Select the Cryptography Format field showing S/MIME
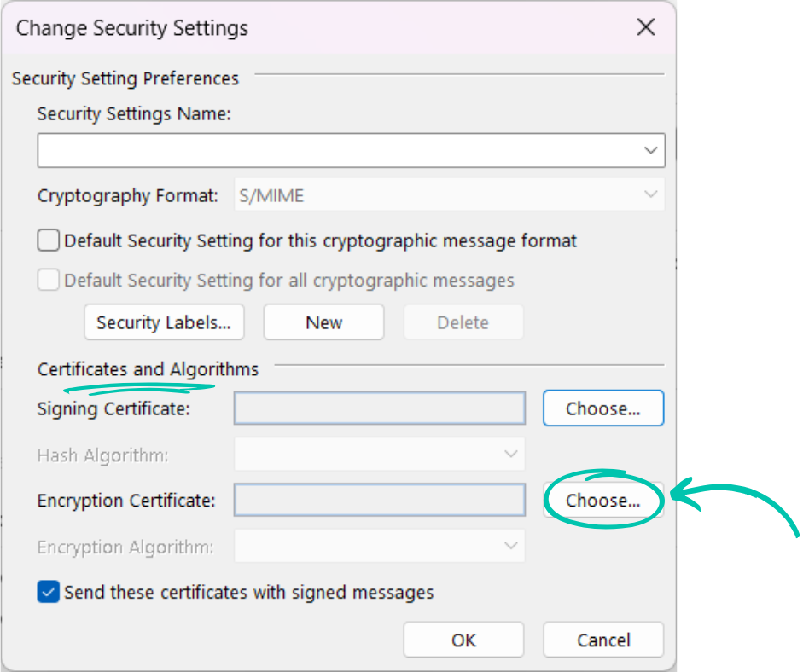Viewport: 809px width, 672px height. [427, 195]
